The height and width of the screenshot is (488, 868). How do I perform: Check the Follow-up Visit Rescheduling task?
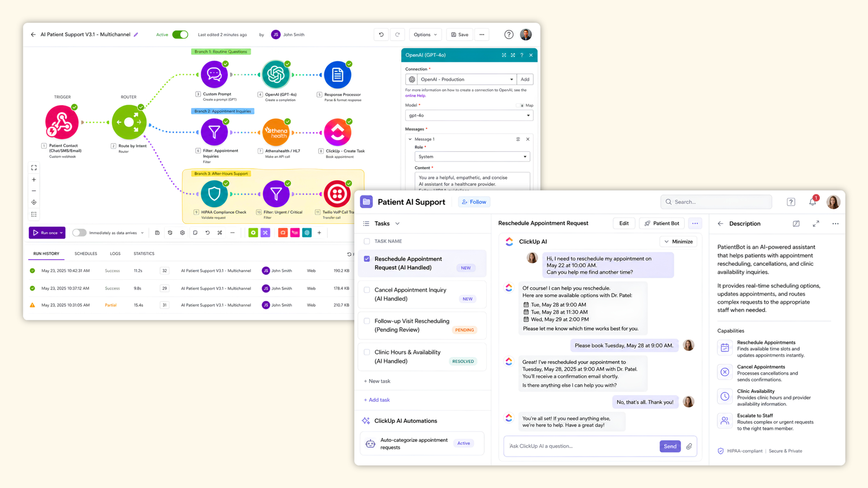367,321
